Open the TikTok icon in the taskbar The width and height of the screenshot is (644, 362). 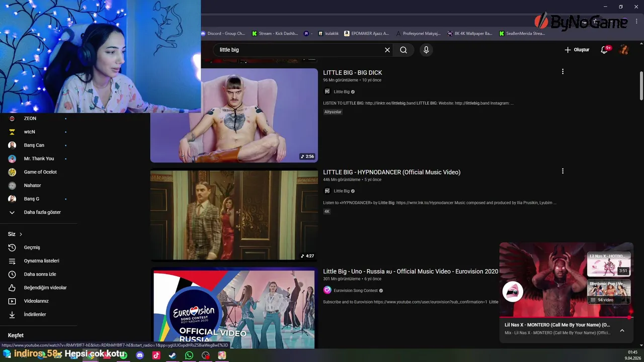[156, 355]
